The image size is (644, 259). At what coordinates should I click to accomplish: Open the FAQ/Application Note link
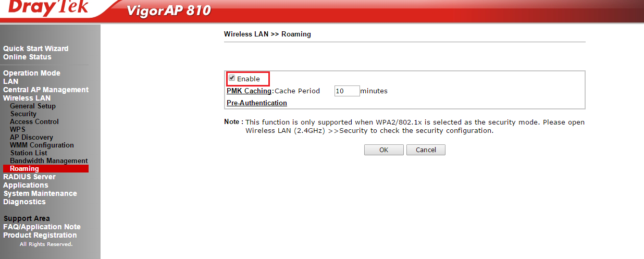click(42, 227)
